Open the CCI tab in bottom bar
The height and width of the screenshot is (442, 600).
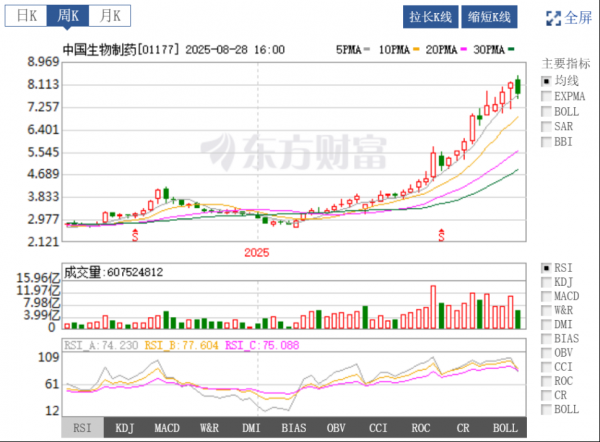[x=378, y=427]
